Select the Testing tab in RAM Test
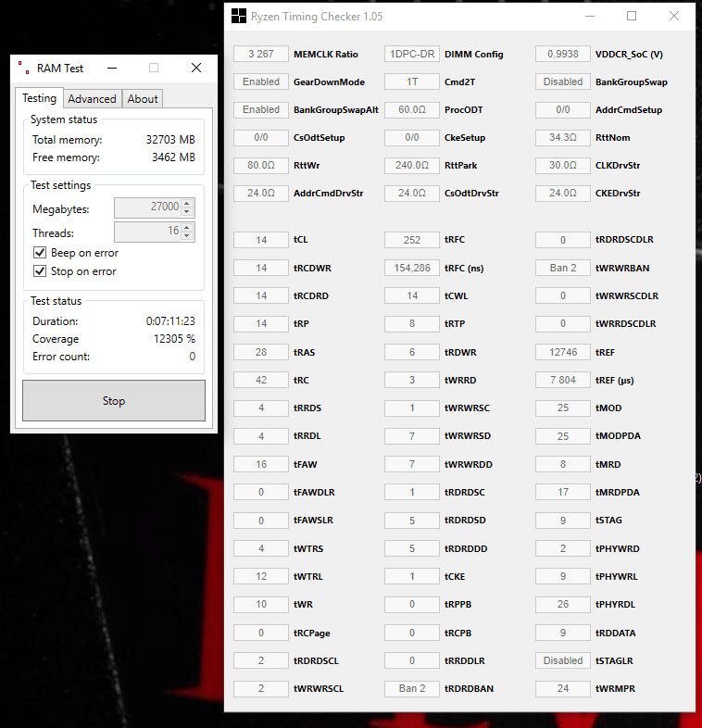Viewport: 702px width, 728px height. point(40,98)
